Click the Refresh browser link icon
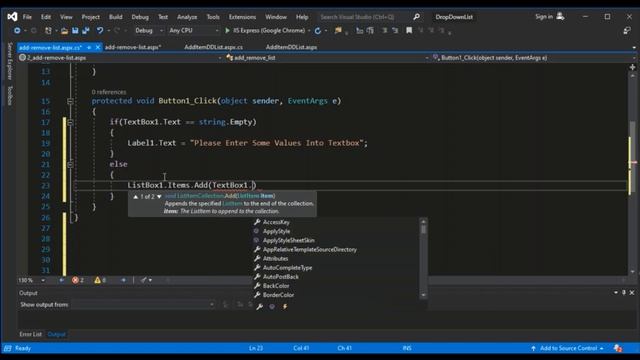 point(318,31)
